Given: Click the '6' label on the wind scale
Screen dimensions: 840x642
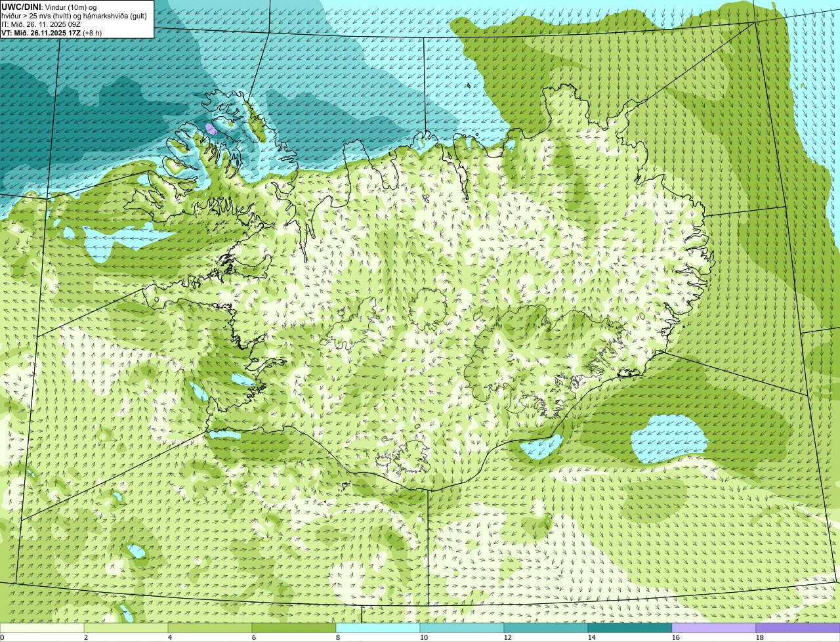Looking at the screenshot, I should [x=254, y=637].
